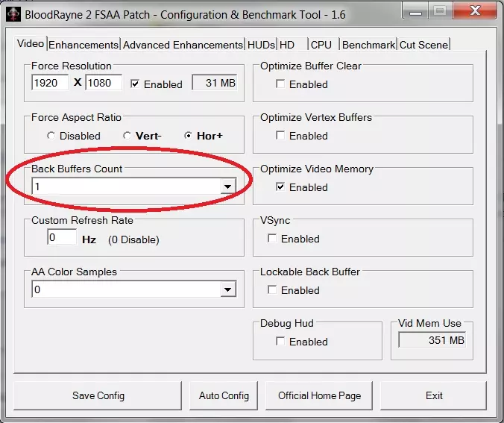Select the Disabled aspect ratio option
Image resolution: width=504 pixels, height=423 pixels.
[51, 136]
